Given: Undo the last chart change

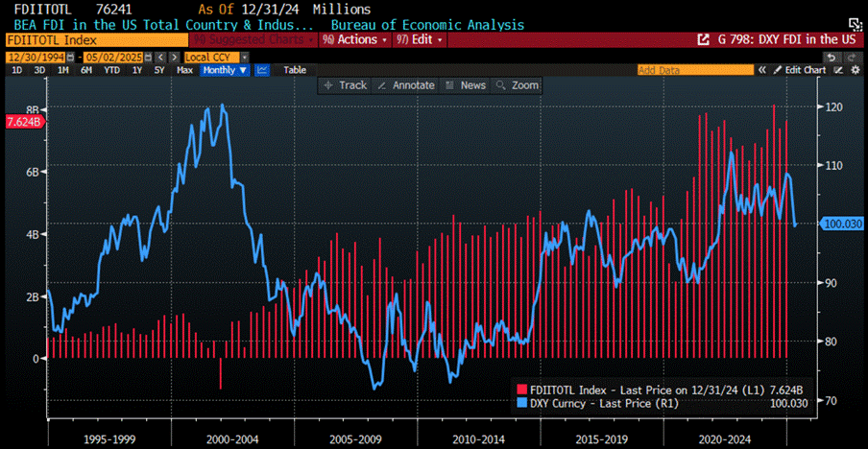Looking at the screenshot, I should coord(831,57).
